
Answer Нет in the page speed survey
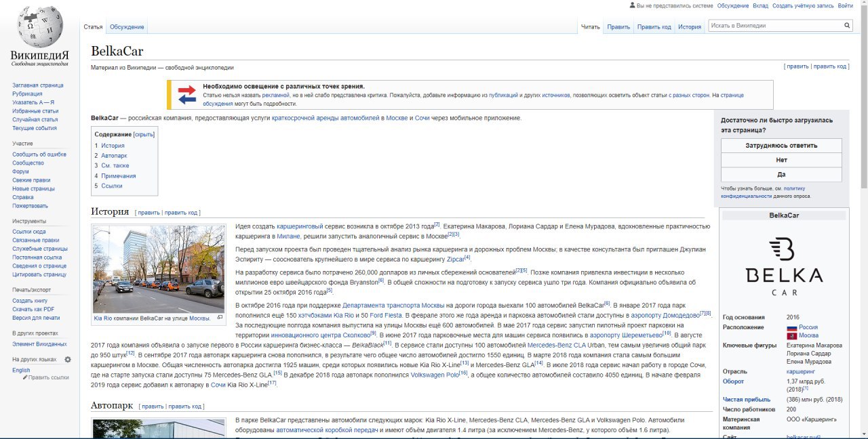(781, 160)
